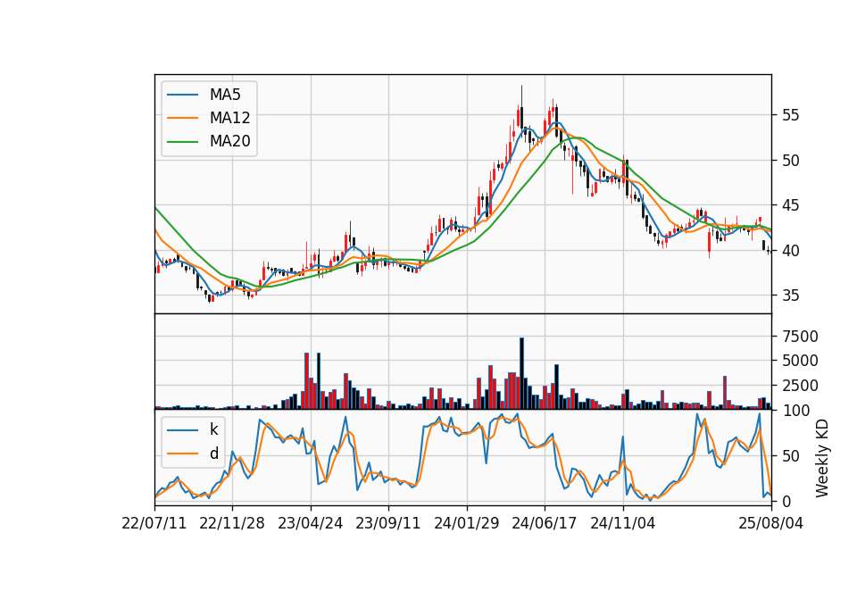Click the MA20 legend label
Image resolution: width=857 pixels, height=616 pixels.
229,142
